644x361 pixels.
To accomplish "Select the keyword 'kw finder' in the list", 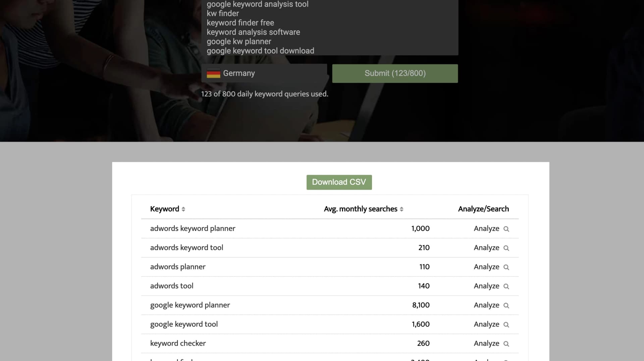I will coord(222,13).
